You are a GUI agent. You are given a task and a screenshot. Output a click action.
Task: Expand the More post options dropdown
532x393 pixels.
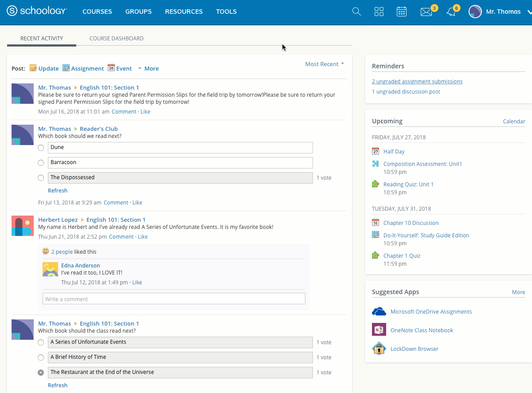tap(148, 68)
